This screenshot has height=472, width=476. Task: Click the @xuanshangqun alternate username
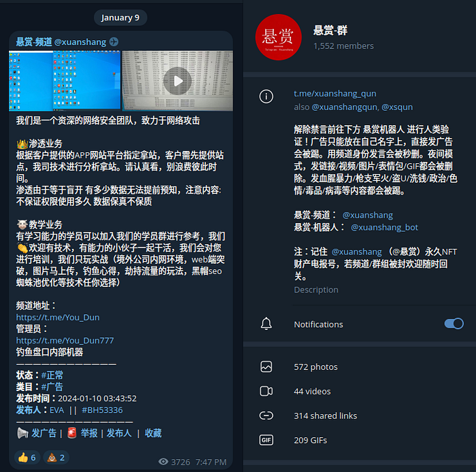[x=345, y=107]
